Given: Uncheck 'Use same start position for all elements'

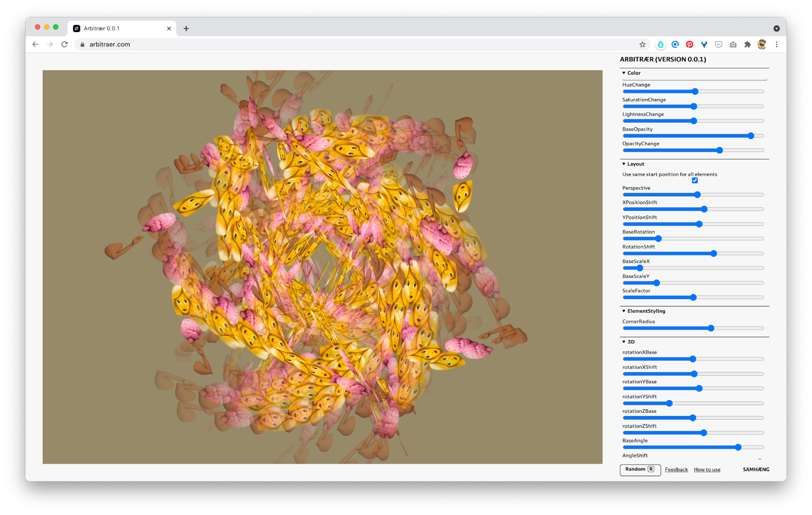Looking at the screenshot, I should pyautogui.click(x=695, y=181).
